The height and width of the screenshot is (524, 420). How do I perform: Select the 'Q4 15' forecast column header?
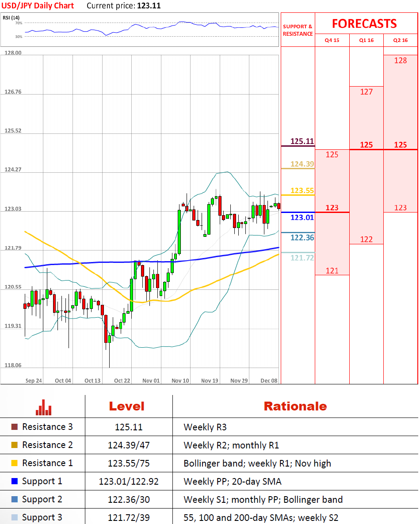click(332, 40)
